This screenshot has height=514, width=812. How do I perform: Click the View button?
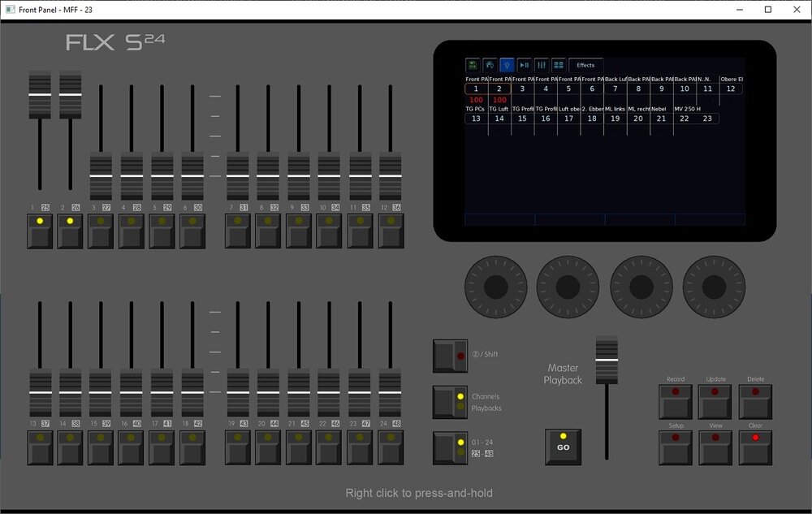pyautogui.click(x=715, y=447)
